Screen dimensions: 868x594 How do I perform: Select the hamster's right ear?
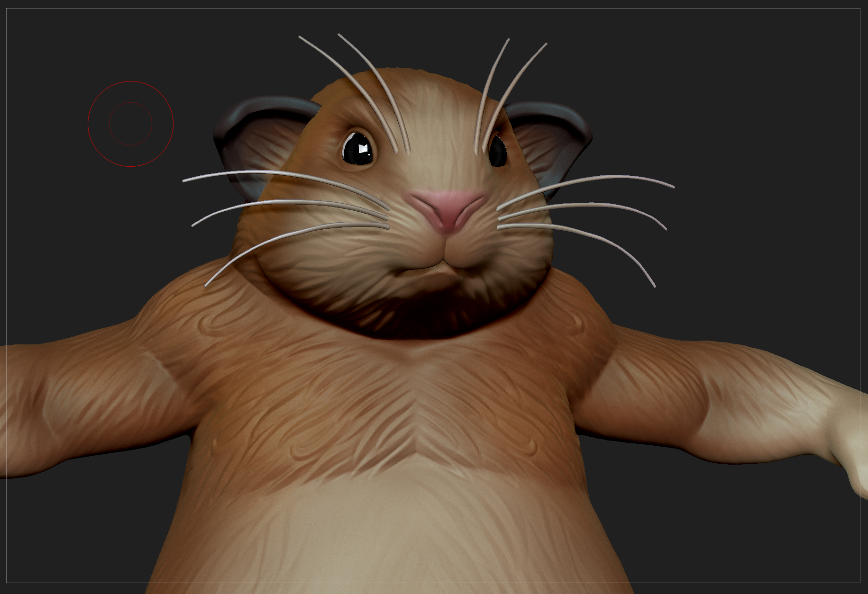click(x=552, y=142)
